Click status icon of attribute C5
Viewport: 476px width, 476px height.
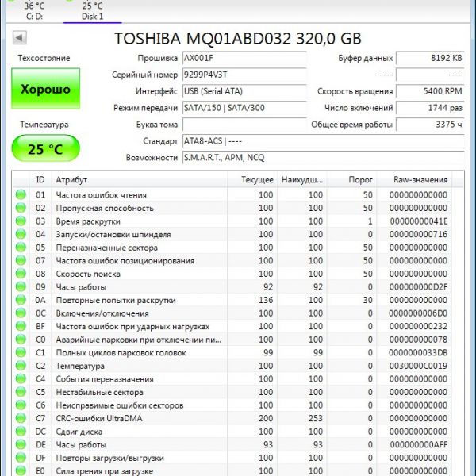[x=21, y=392]
